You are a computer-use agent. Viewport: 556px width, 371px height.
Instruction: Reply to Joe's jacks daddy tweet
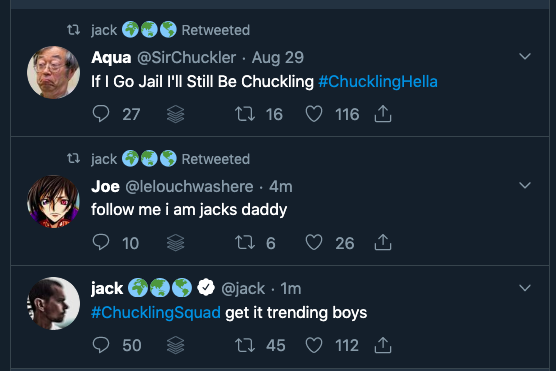pyautogui.click(x=101, y=243)
